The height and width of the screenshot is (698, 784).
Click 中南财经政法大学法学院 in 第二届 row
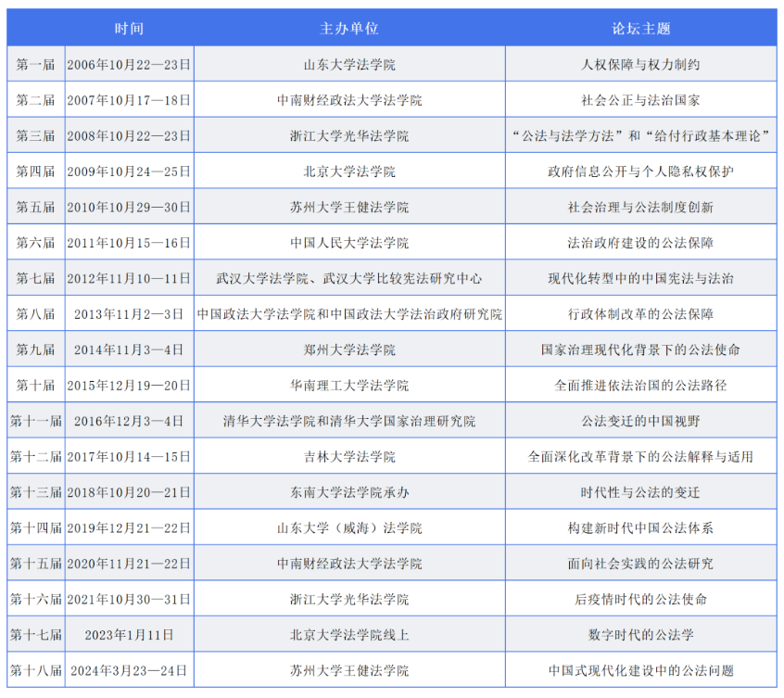(x=349, y=100)
